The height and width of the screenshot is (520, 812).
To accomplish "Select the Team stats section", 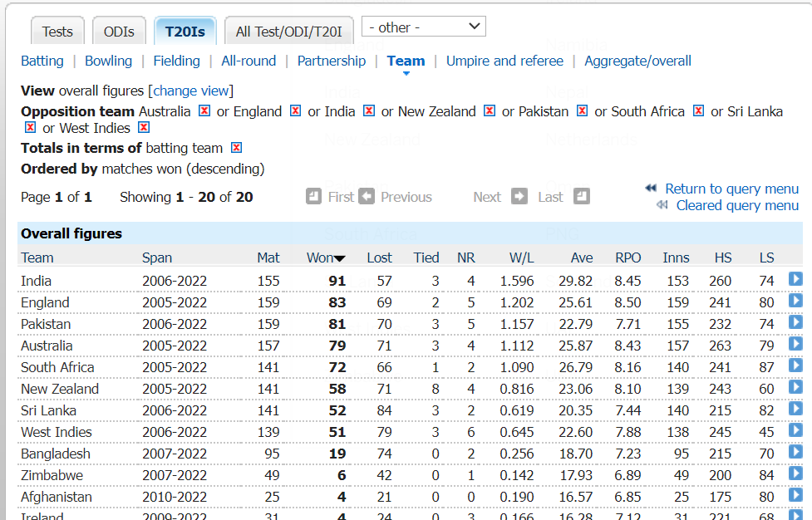I will [x=406, y=61].
